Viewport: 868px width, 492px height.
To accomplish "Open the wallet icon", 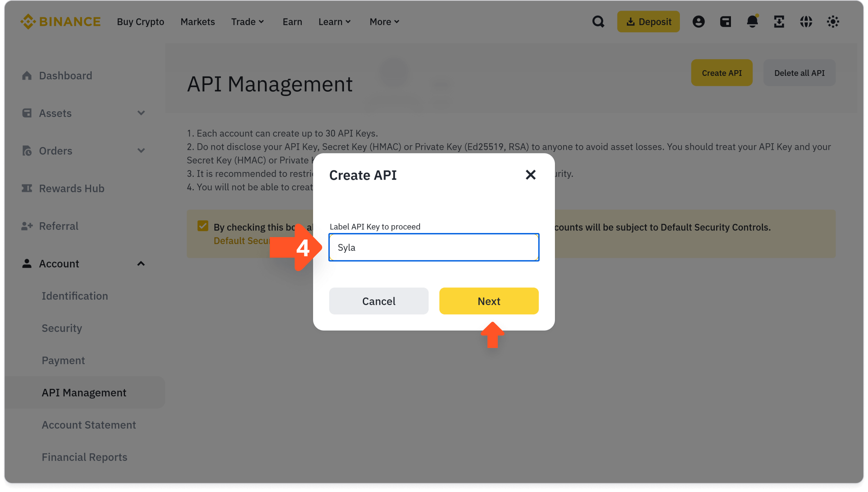I will 725,21.
